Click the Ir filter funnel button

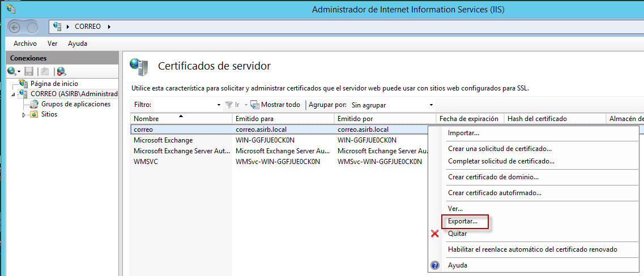(232, 105)
